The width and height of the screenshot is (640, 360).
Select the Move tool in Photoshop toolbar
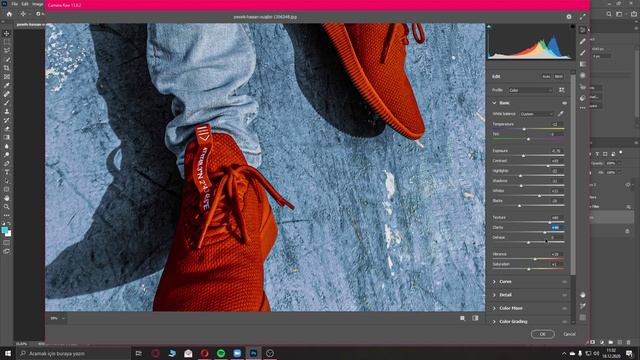tap(7, 33)
